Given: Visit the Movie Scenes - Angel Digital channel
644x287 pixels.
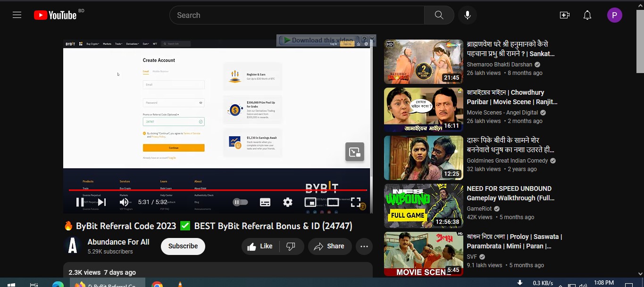Looking at the screenshot, I should pos(502,113).
